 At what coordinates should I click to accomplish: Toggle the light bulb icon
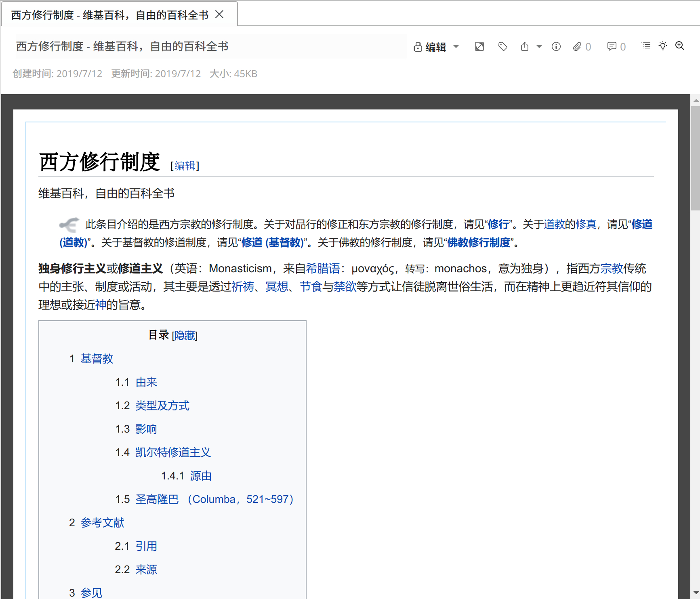point(663,46)
